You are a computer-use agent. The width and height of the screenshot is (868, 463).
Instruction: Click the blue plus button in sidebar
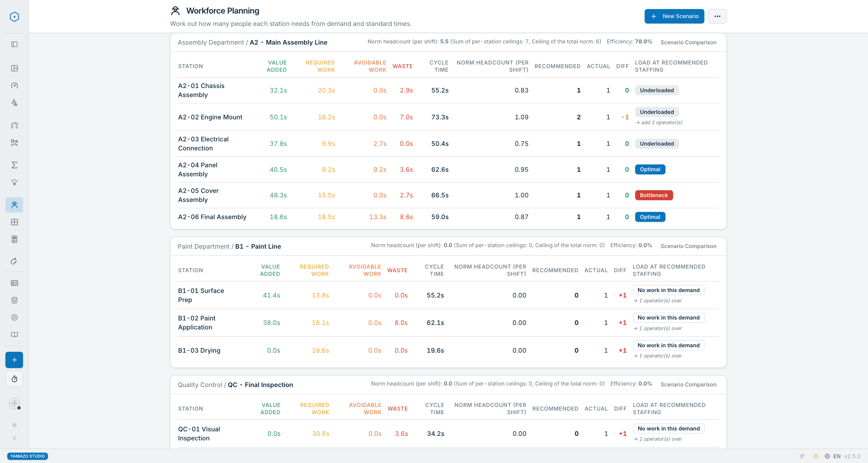pyautogui.click(x=14, y=360)
